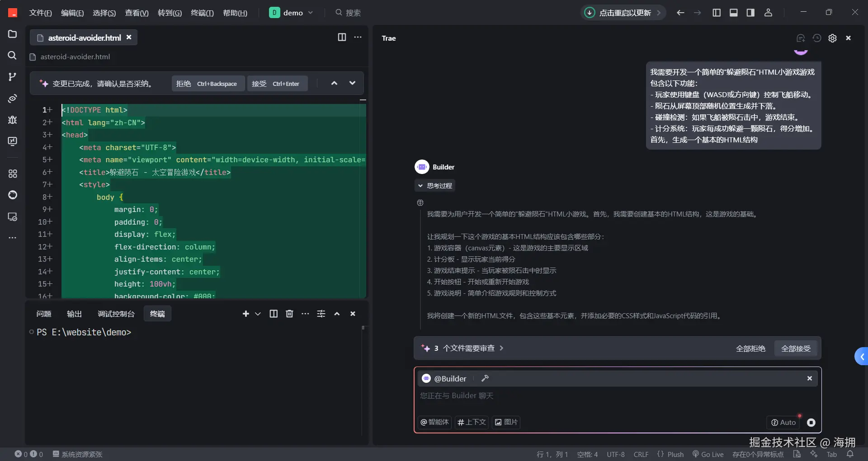
Task: Reject the change with 拒绝 button
Action: click(208, 84)
